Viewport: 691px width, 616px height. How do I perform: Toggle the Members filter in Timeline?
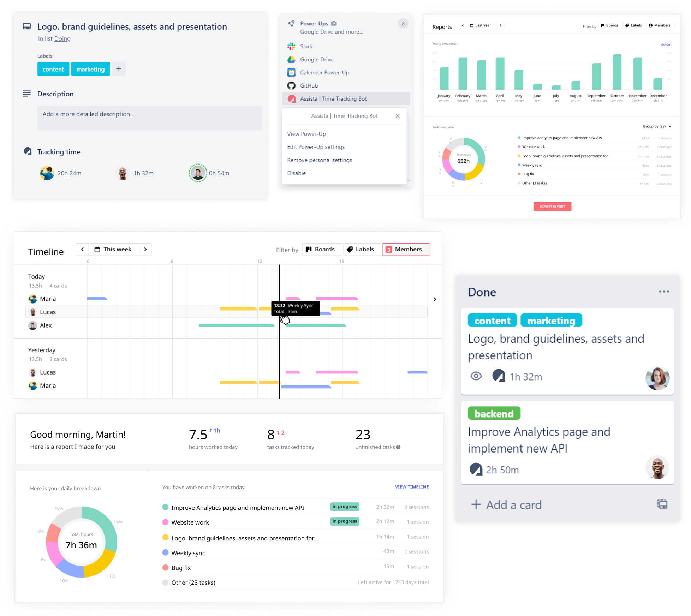point(406,249)
